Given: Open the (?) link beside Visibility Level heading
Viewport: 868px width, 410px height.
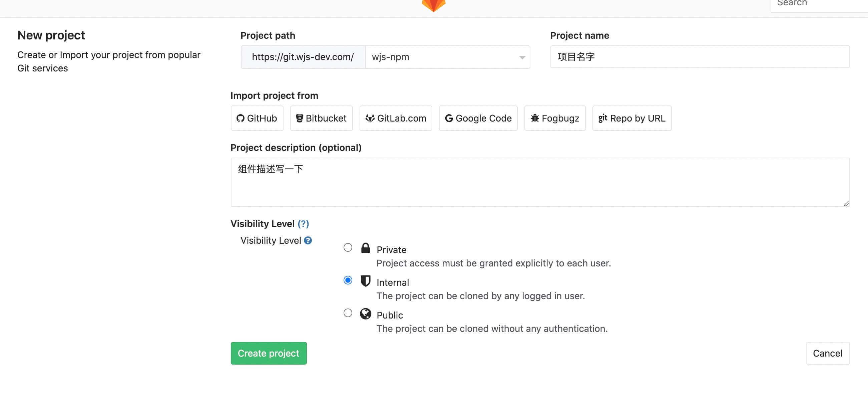Looking at the screenshot, I should (x=303, y=224).
